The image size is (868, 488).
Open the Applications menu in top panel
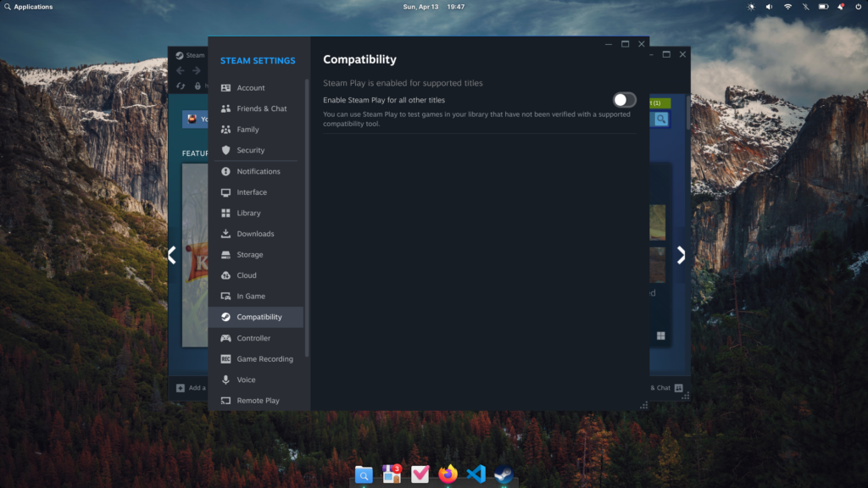[x=29, y=7]
